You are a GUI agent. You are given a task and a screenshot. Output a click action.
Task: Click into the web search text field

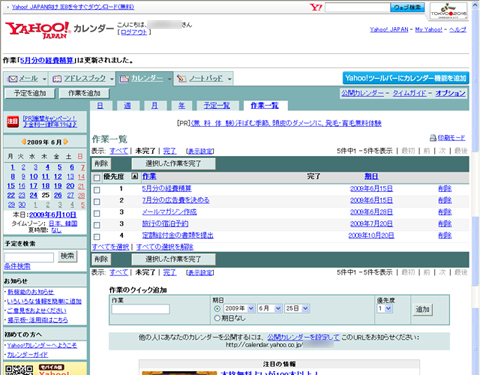click(x=358, y=7)
